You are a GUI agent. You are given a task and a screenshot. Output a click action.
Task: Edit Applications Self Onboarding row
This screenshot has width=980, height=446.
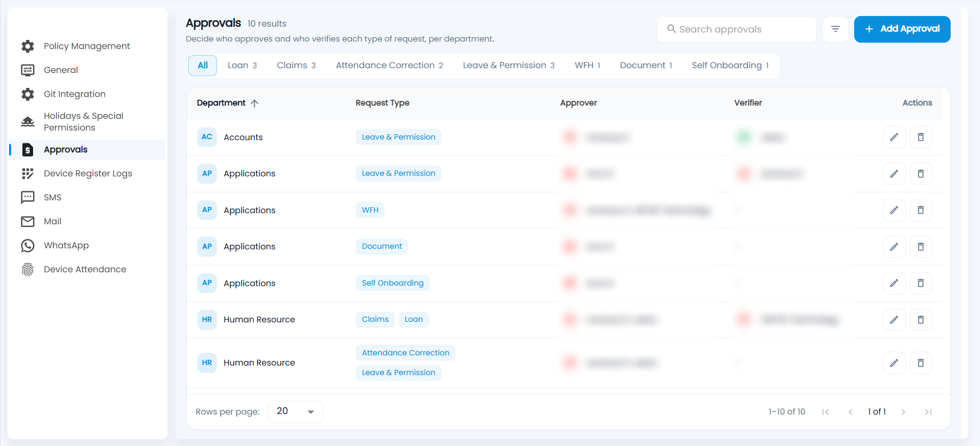pyautogui.click(x=894, y=283)
